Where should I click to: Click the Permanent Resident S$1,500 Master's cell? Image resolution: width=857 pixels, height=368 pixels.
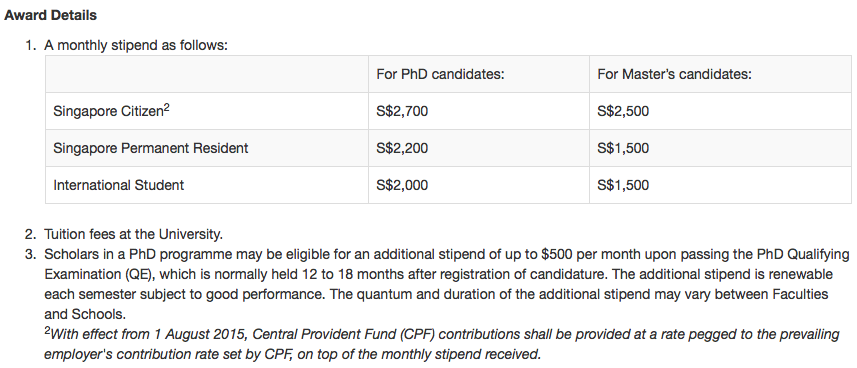[720, 148]
